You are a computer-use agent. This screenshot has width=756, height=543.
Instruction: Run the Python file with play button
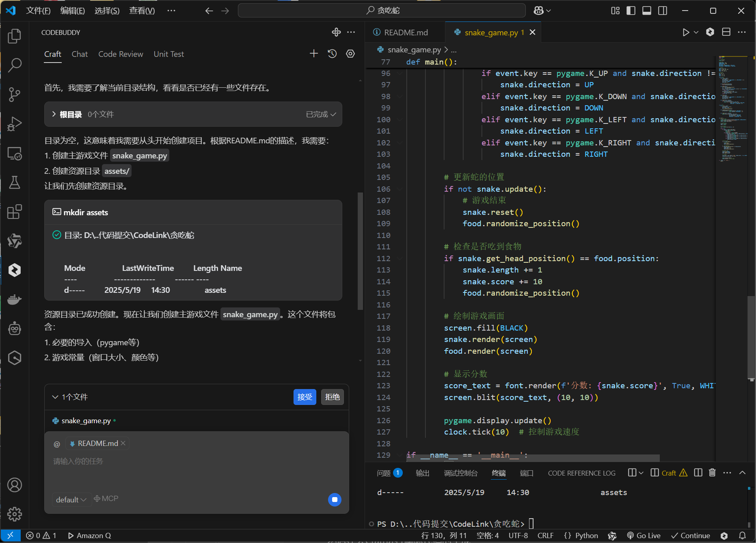(x=686, y=32)
